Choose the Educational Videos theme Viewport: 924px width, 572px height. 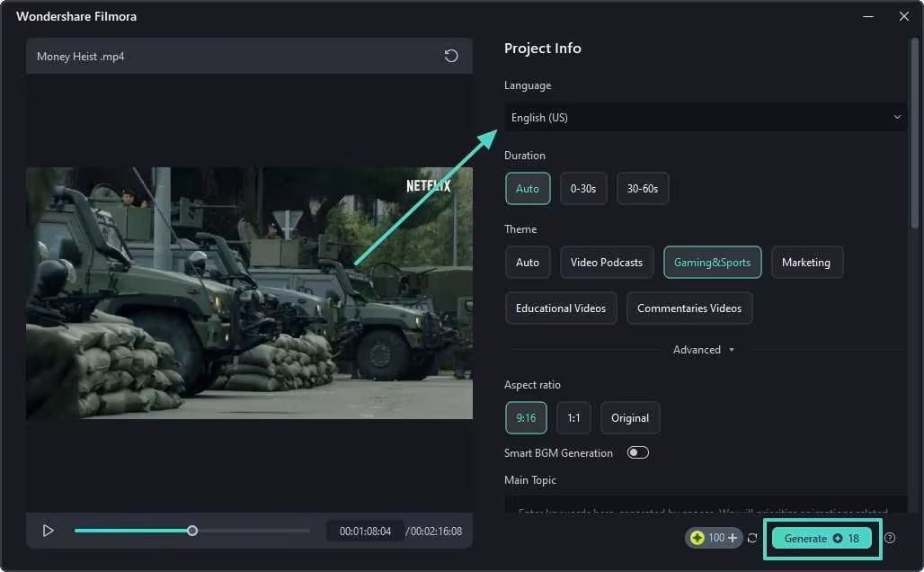click(x=560, y=308)
